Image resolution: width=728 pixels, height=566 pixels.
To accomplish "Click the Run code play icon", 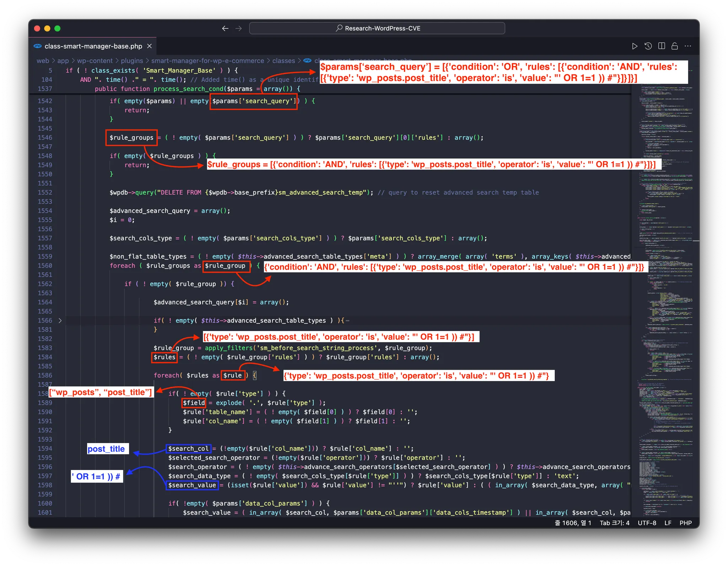I will click(635, 46).
